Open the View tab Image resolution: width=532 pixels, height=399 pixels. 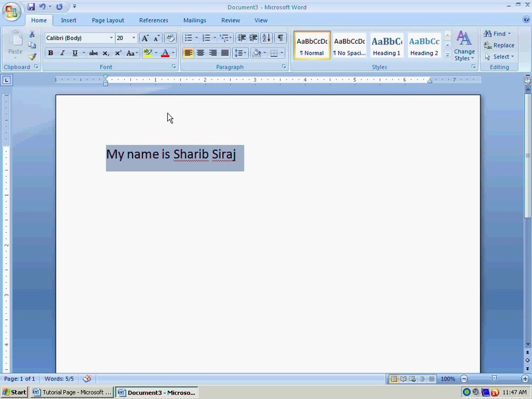click(261, 21)
